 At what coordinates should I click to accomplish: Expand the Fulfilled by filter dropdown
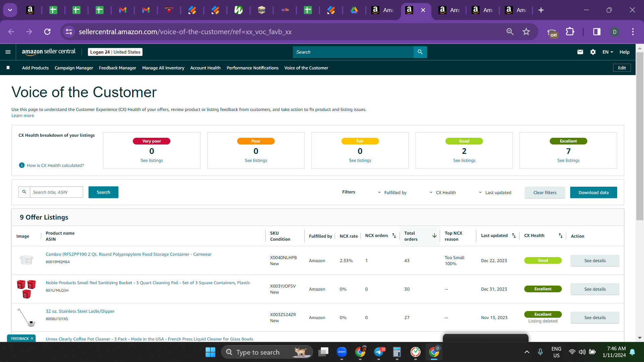click(x=392, y=192)
